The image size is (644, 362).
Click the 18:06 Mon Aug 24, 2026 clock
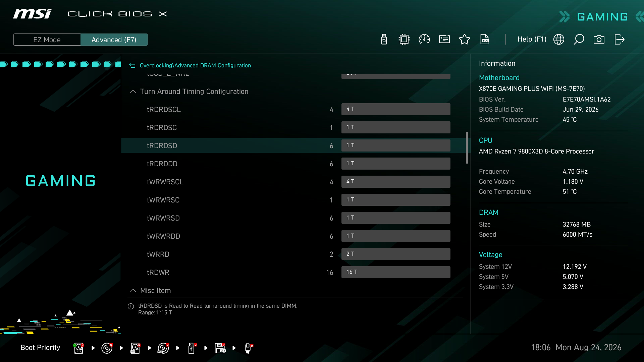pos(576,348)
